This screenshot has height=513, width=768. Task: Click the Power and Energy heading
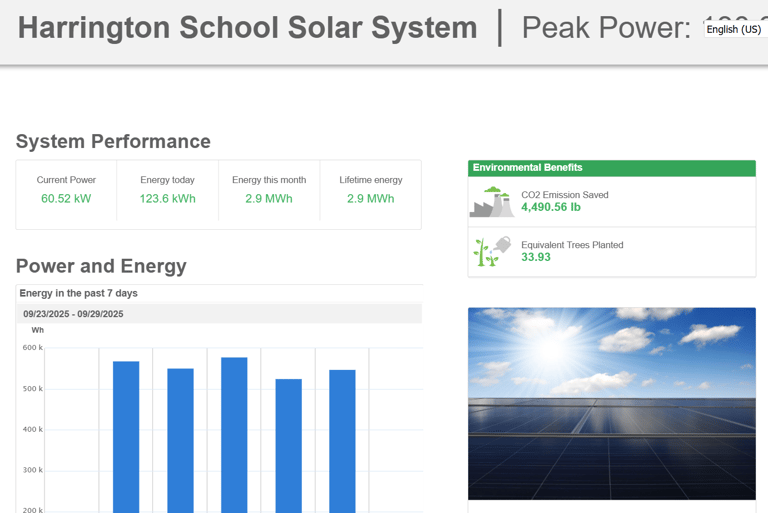coord(101,266)
